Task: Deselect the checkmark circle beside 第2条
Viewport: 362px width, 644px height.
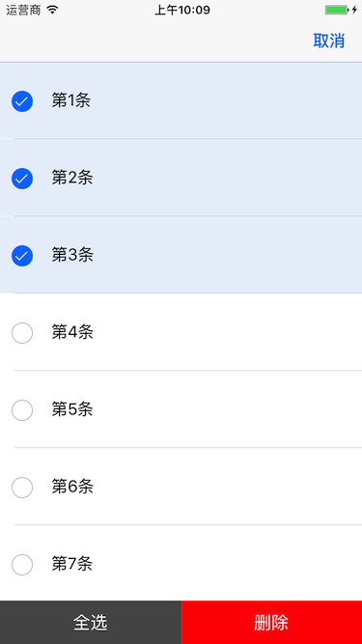Action: click(22, 179)
